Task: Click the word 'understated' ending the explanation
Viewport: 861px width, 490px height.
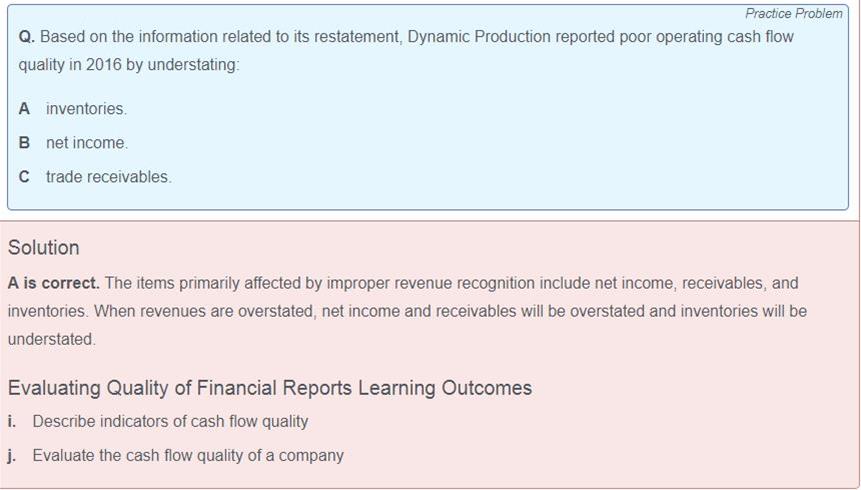Action: coord(52,339)
